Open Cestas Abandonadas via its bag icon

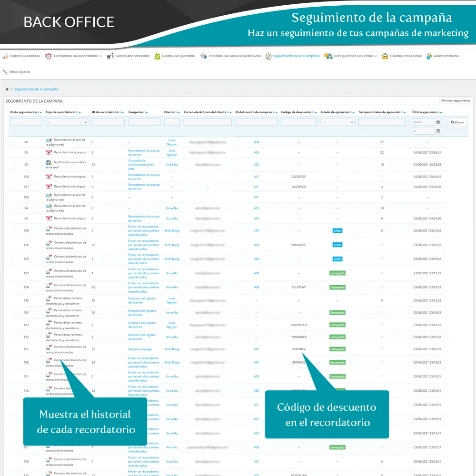110,56
